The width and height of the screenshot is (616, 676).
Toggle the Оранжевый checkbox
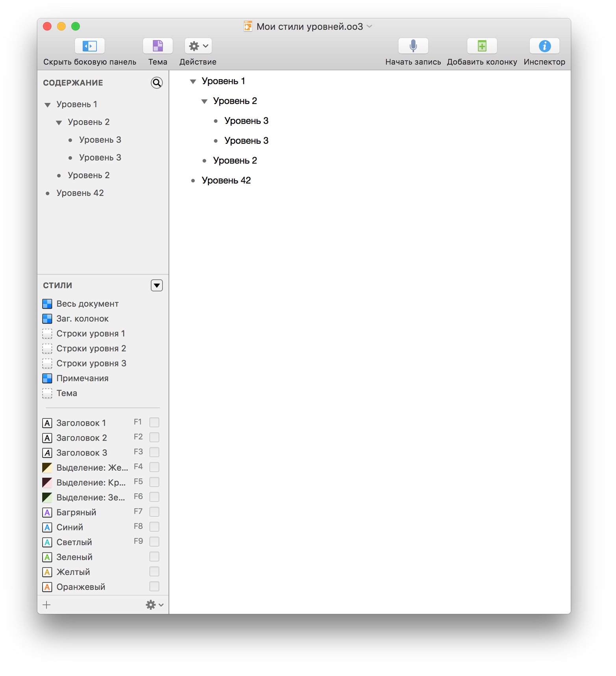click(154, 587)
